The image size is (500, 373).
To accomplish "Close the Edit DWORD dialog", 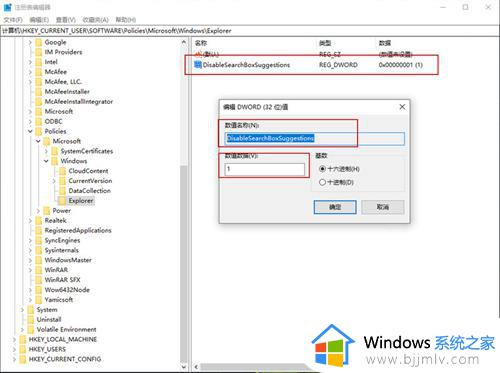I will [x=402, y=107].
